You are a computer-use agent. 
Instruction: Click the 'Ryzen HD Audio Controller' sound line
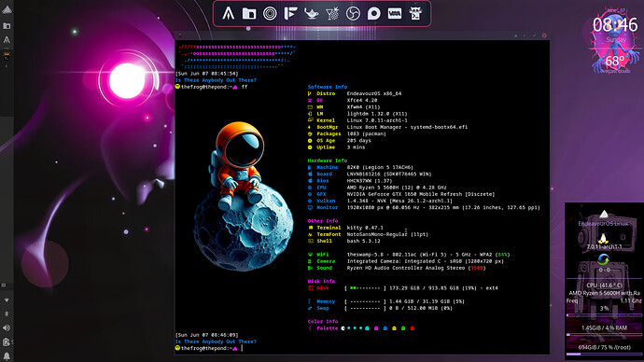pos(416,268)
